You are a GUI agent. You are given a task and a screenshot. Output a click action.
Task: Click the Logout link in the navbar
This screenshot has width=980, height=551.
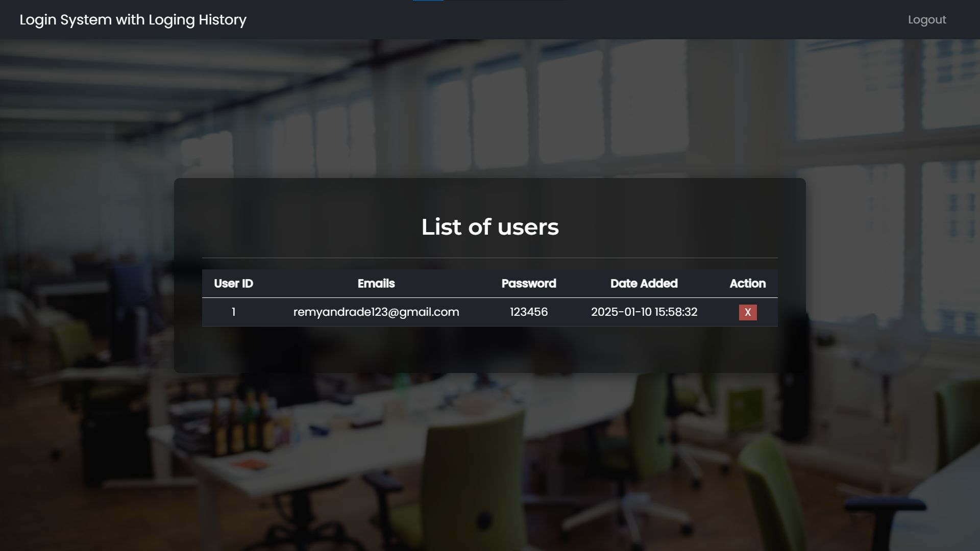click(927, 20)
